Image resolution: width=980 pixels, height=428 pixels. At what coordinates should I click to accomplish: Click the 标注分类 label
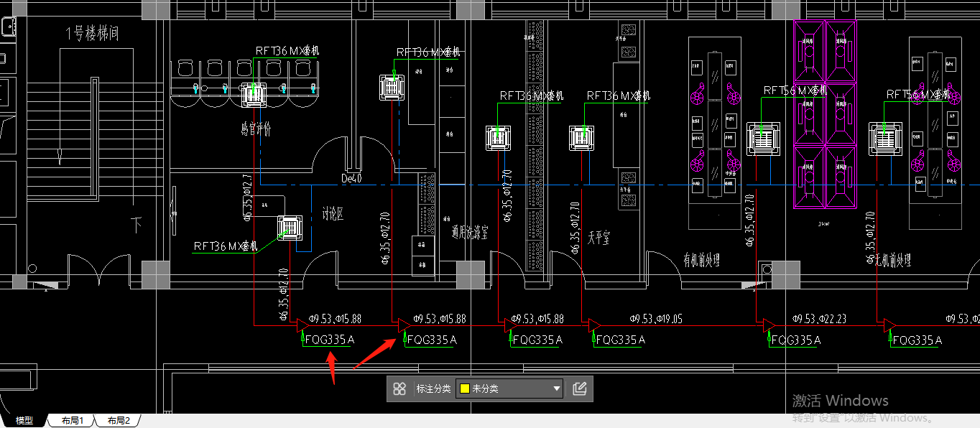click(x=433, y=389)
